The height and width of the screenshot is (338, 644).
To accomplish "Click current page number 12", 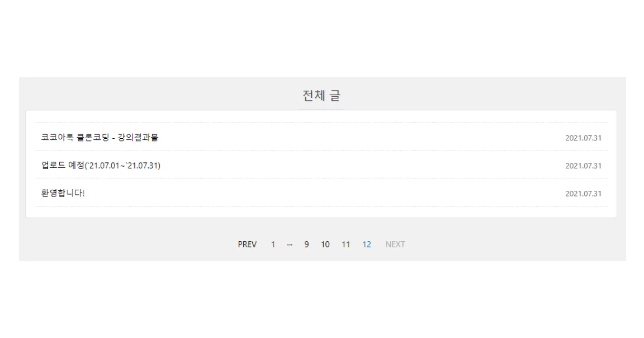I will click(x=367, y=244).
